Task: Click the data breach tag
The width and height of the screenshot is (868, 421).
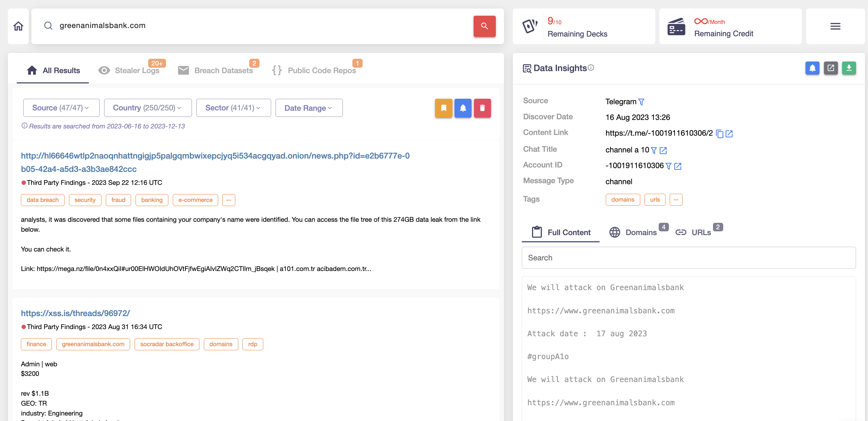Action: coord(43,200)
